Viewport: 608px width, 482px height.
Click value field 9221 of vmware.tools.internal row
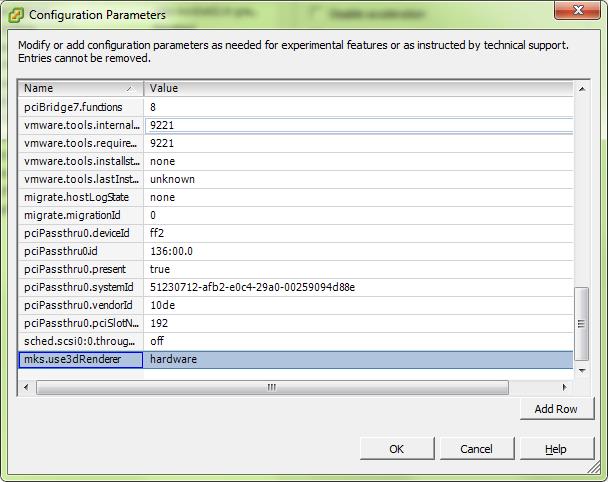[358, 125]
